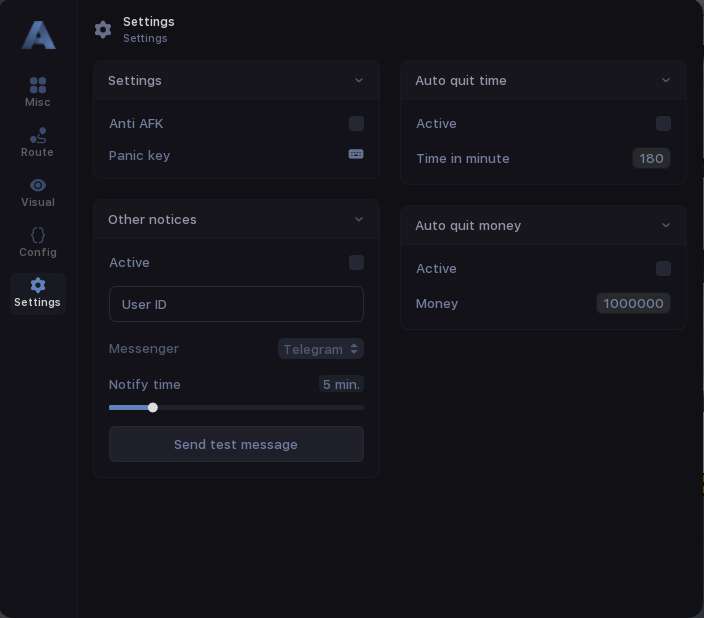Open the Telegram messenger dropdown

click(x=320, y=349)
